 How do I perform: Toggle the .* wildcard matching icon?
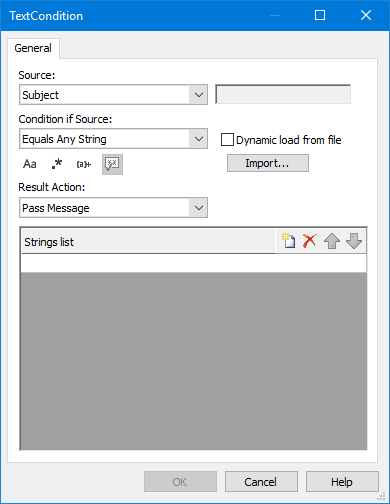[57, 164]
